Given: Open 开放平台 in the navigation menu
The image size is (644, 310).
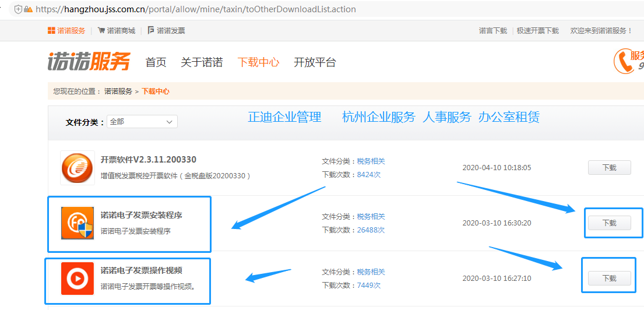Looking at the screenshot, I should 315,62.
